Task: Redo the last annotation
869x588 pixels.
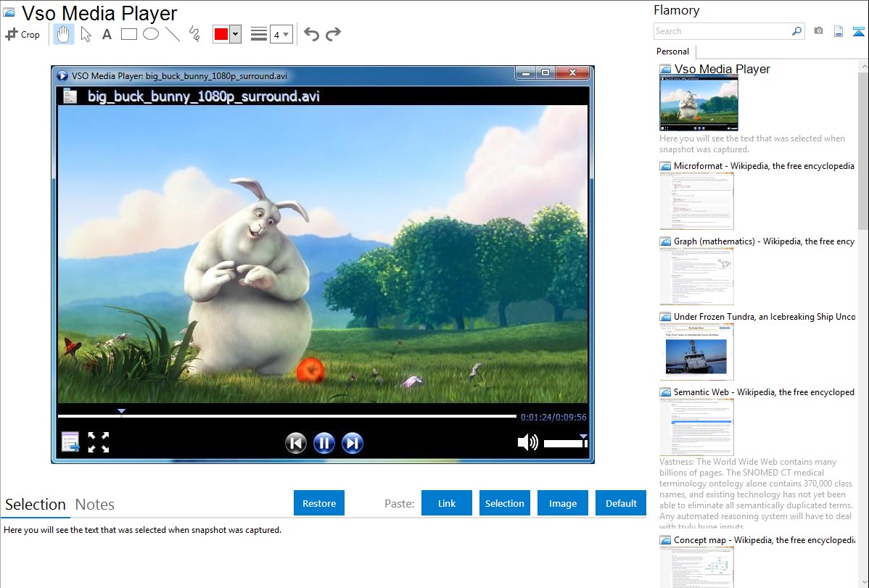Action: click(333, 34)
